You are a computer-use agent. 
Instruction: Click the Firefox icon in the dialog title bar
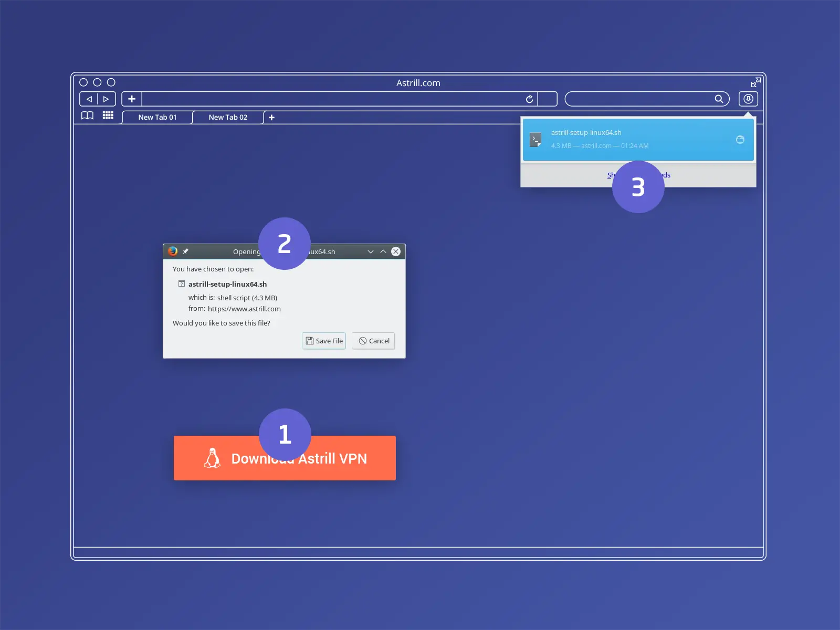pos(173,251)
